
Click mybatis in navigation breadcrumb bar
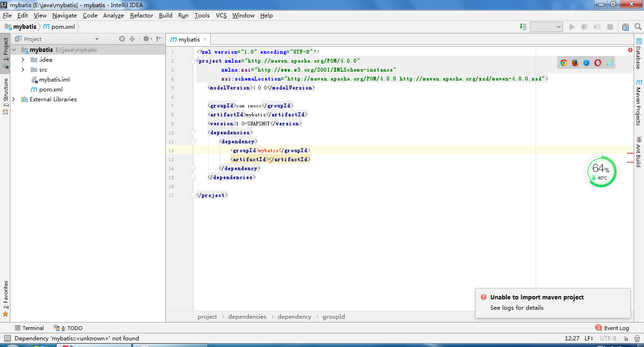20,27
